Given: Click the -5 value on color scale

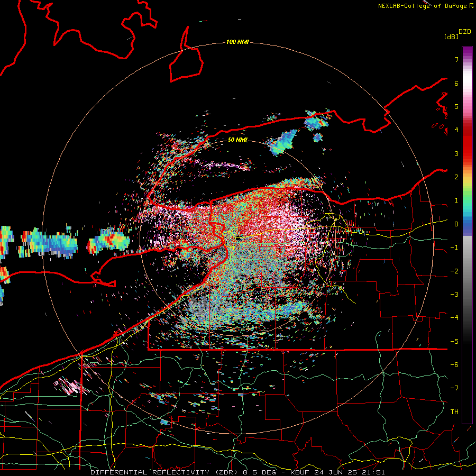Looking at the screenshot, I should click(x=454, y=342).
